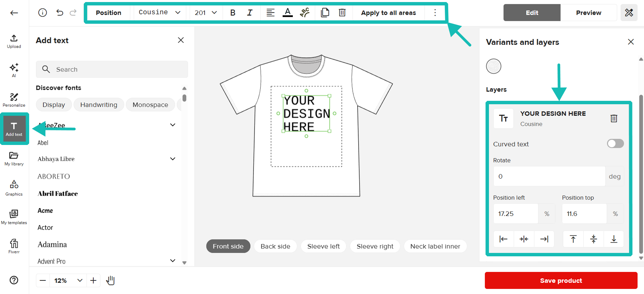Toggle the Curved text switch
The width and height of the screenshot is (644, 294).
tap(615, 144)
